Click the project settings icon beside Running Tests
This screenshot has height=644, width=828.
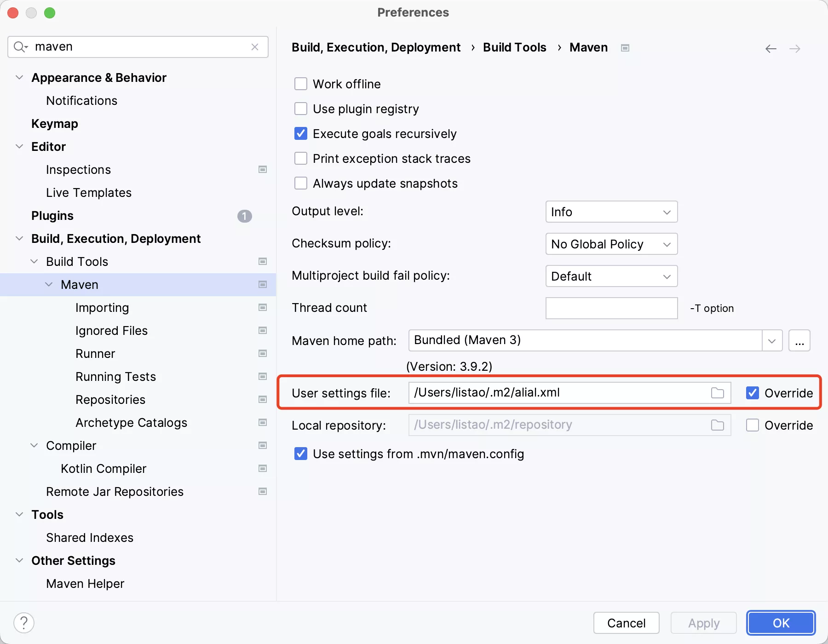pyautogui.click(x=263, y=376)
